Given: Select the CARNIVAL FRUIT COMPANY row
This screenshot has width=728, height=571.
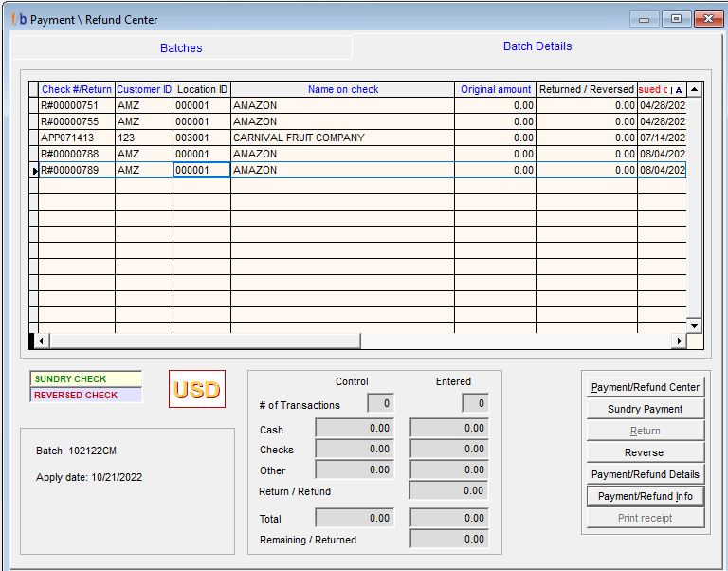Looking at the screenshot, I should click(x=299, y=138).
